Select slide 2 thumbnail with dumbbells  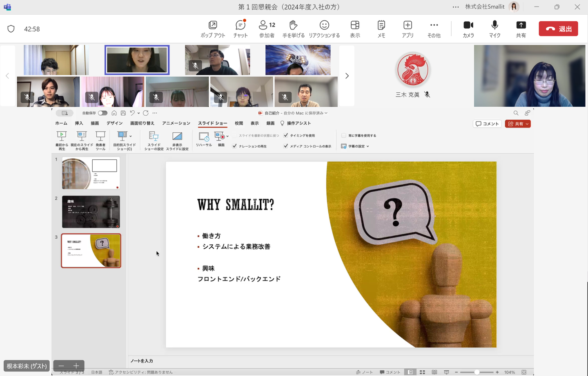click(91, 212)
